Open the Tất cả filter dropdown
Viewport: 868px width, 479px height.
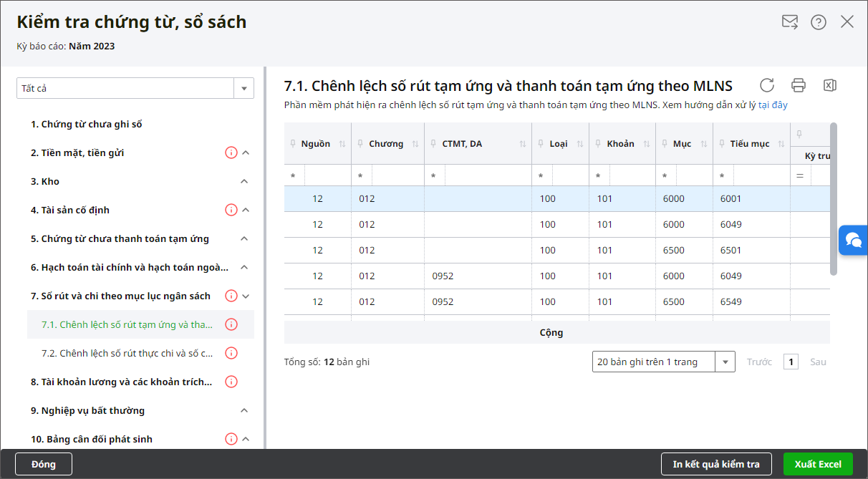pos(244,89)
